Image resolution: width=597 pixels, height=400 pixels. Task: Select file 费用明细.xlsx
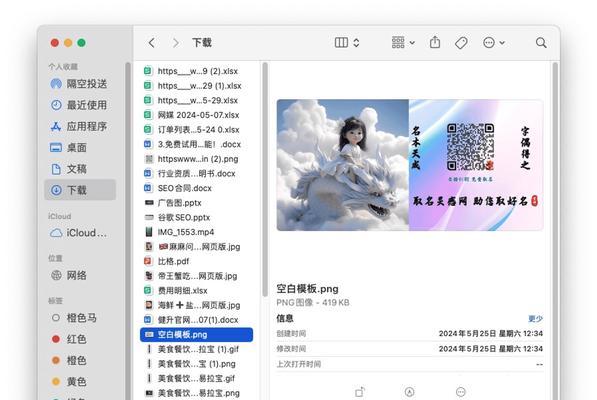[196, 291]
